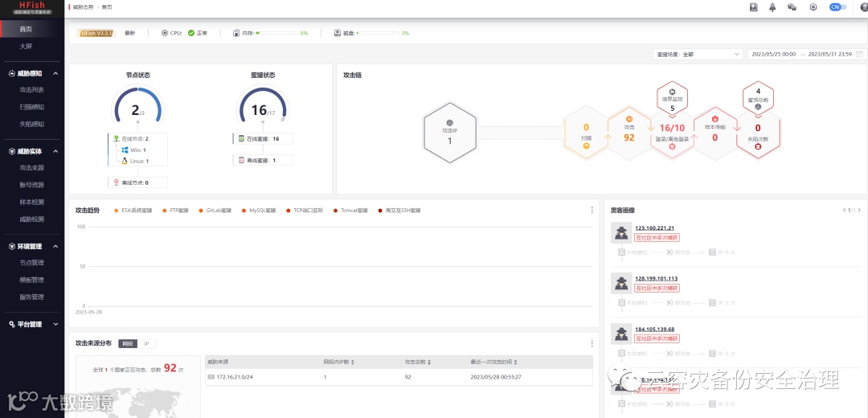Toggle MySQL蜜罐 legend series
Screen dimensions: 868x418
point(259,211)
